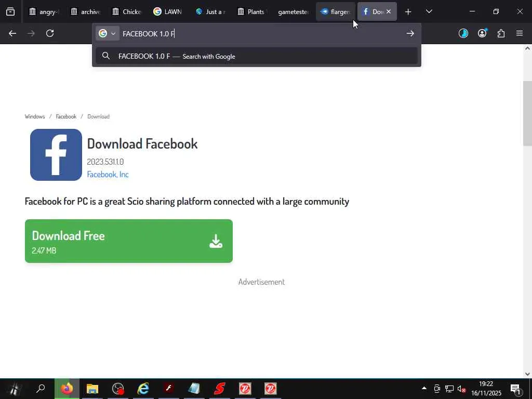Viewport: 532px width, 399px height.
Task: Switch to the flargen tab
Action: coord(335,11)
